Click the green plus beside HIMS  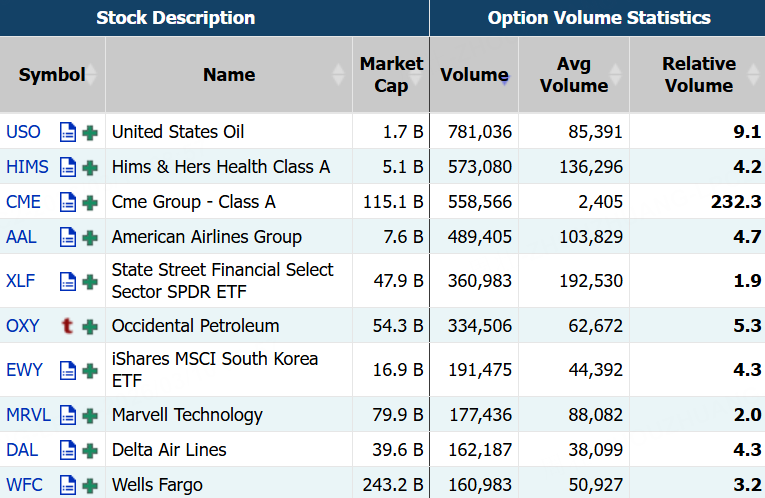tap(91, 167)
